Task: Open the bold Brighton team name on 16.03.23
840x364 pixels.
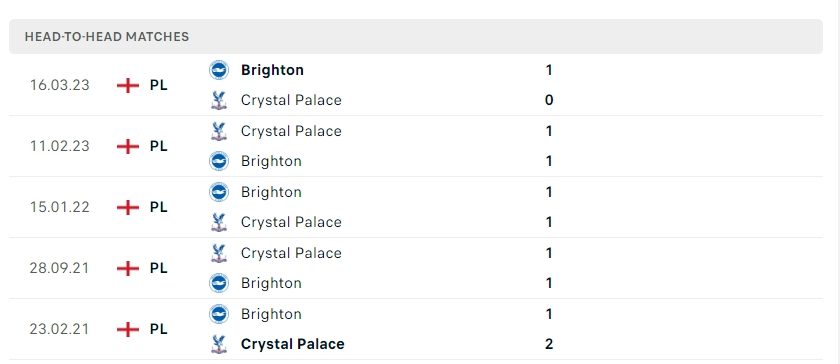Action: (272, 70)
